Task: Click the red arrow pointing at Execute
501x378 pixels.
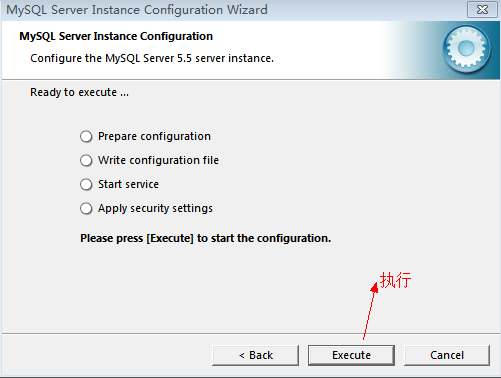Action: click(371, 311)
